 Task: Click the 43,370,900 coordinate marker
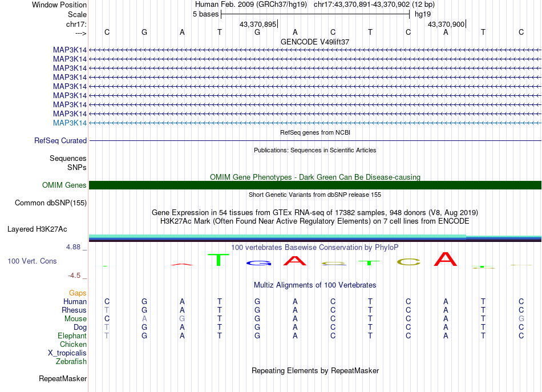click(446, 24)
